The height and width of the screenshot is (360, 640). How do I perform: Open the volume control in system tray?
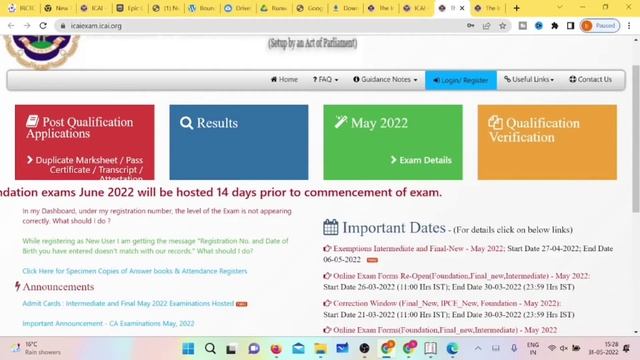[564, 348]
